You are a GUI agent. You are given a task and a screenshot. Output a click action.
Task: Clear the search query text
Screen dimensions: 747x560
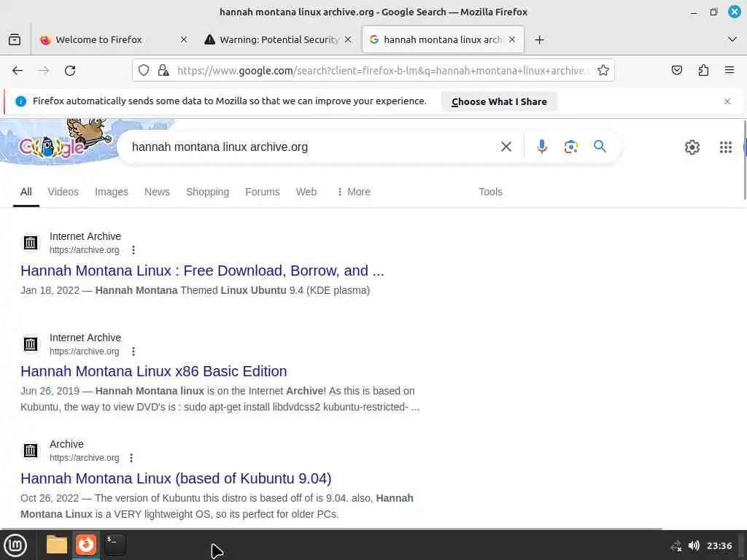tap(506, 147)
